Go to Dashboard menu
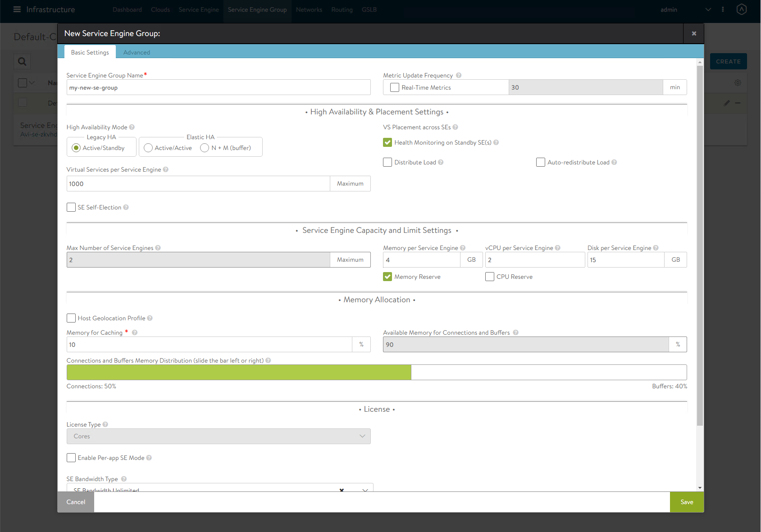This screenshot has height=532, width=761. click(127, 9)
